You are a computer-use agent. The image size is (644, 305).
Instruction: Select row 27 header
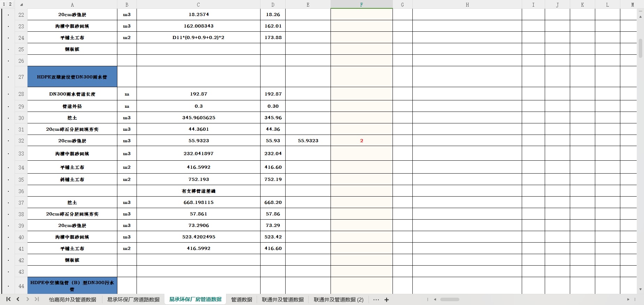click(x=21, y=77)
